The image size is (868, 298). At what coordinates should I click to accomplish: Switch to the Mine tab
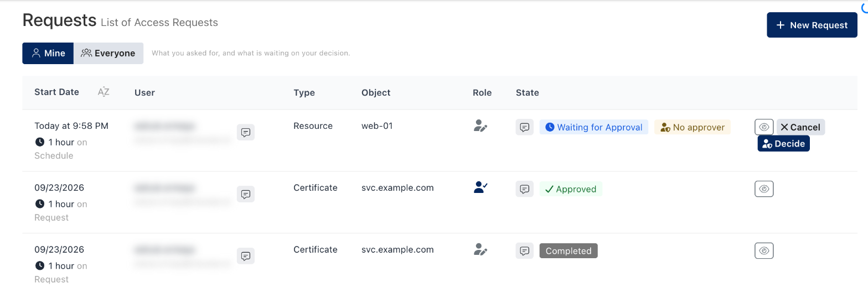click(x=48, y=53)
